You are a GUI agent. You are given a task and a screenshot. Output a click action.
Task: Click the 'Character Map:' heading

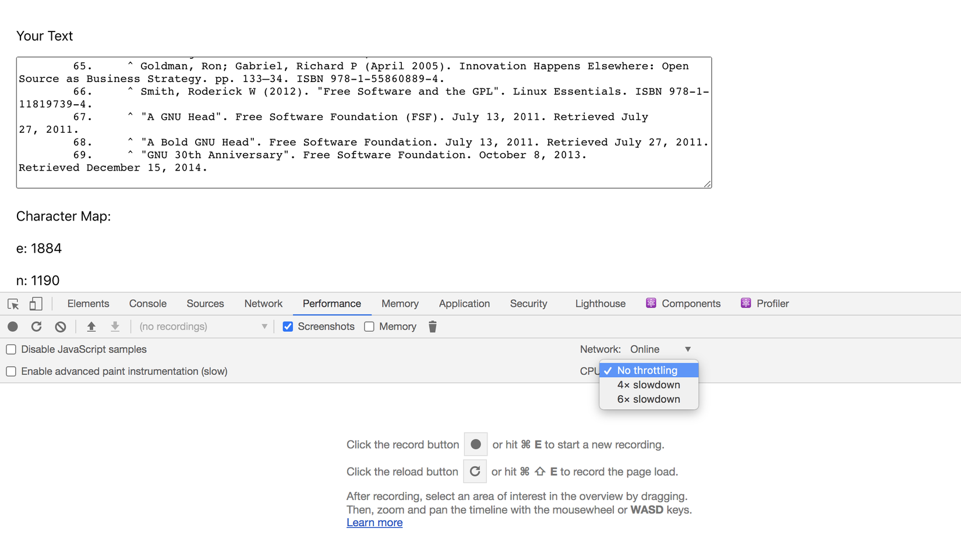click(x=63, y=217)
